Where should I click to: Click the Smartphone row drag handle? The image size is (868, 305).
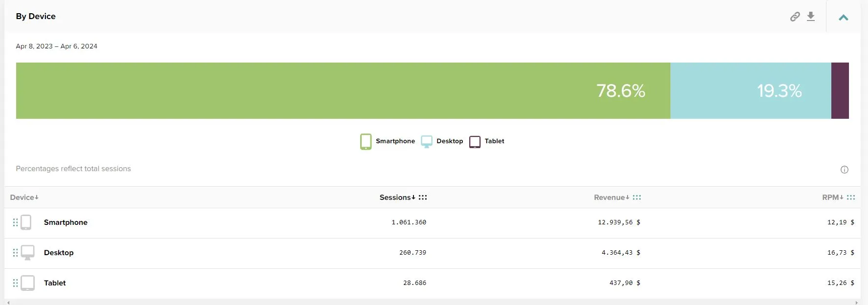[x=15, y=222]
